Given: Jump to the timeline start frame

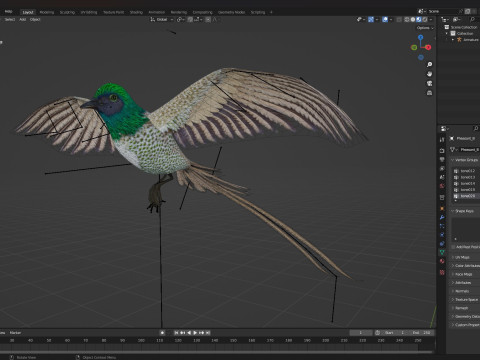Looking at the screenshot, I should (176, 333).
